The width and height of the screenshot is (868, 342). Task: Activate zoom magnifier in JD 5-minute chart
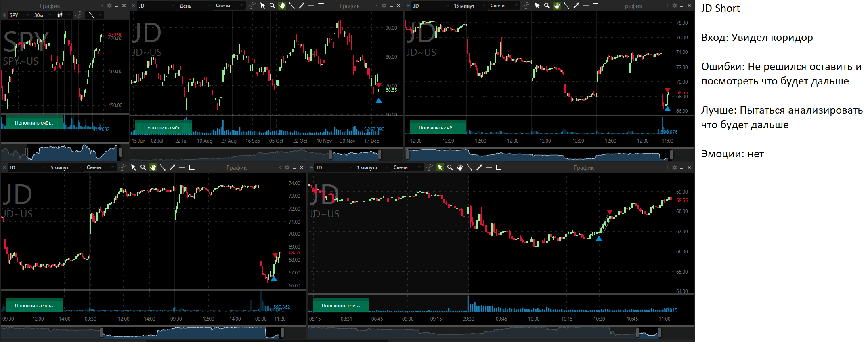click(143, 167)
